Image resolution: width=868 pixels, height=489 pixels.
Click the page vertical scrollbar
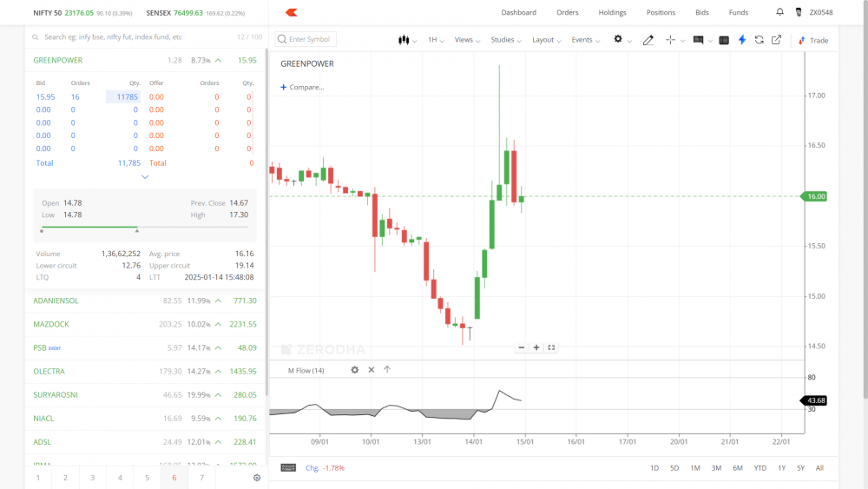tap(865, 200)
